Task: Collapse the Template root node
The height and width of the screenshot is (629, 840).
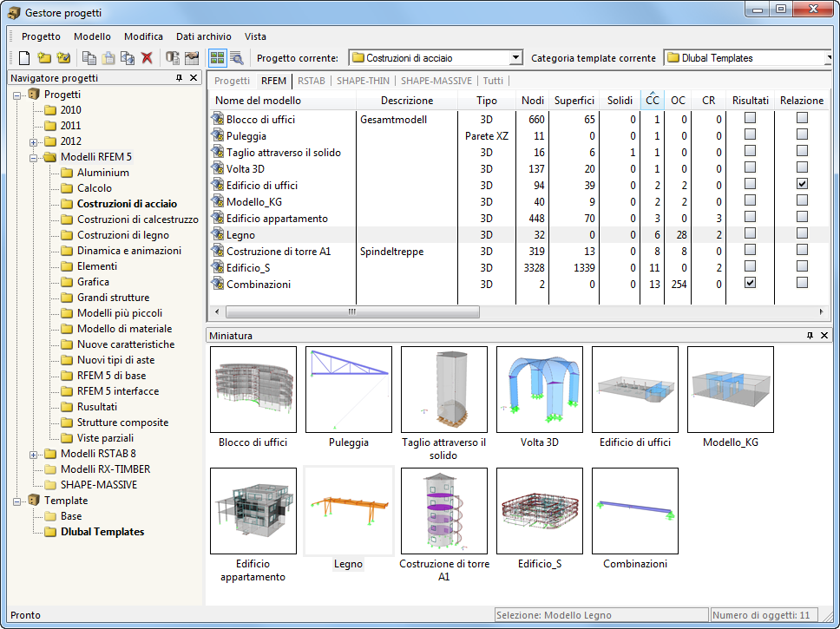Action: 17,501
